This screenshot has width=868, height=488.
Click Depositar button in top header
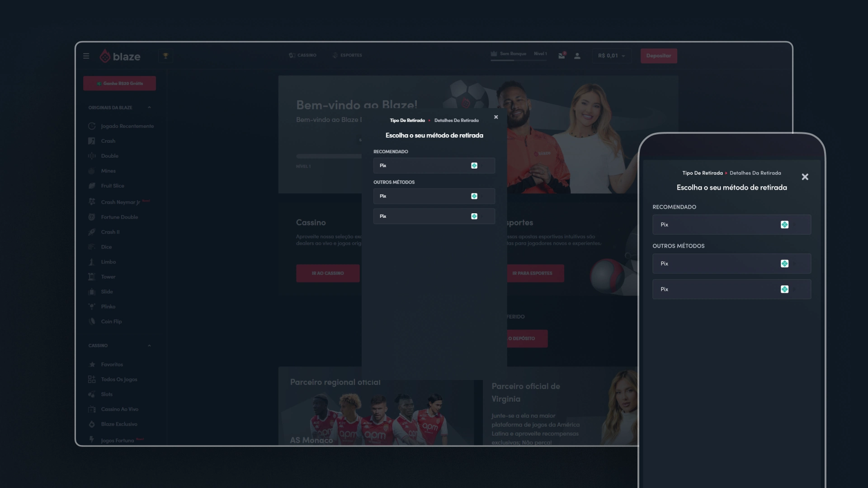coord(659,56)
